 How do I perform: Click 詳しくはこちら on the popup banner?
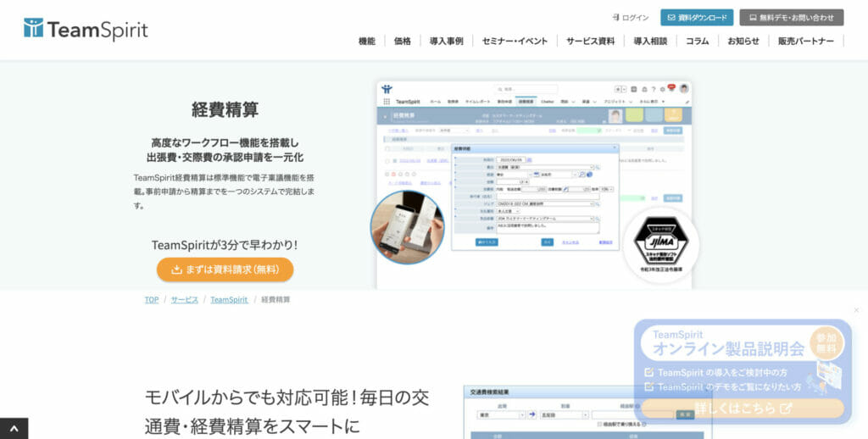(x=743, y=408)
